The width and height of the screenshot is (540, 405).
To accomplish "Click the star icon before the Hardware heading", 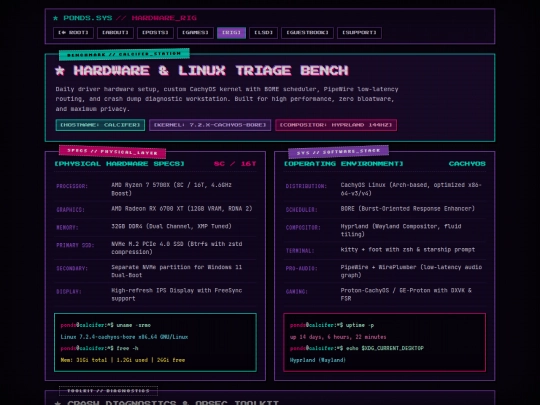I will tap(60, 71).
